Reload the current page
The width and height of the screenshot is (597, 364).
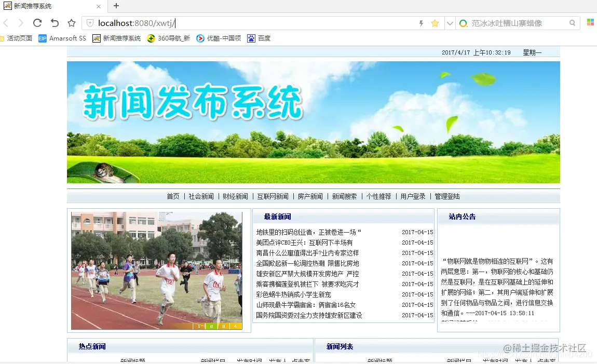[36, 23]
